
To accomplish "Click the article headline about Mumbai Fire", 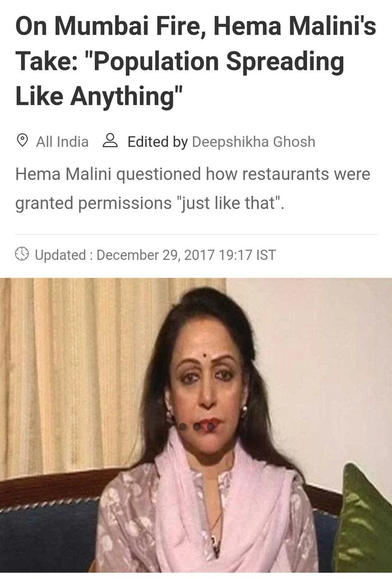I will [x=196, y=62].
